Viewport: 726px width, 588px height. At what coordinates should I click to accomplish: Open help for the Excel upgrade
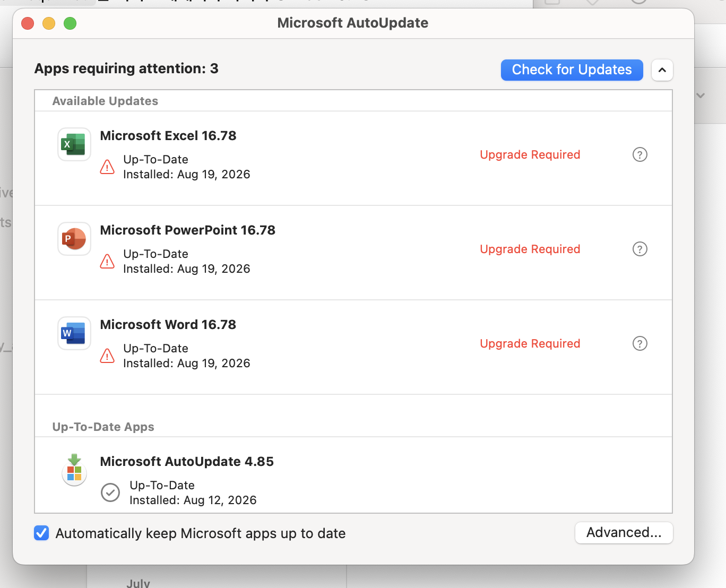[x=640, y=154]
